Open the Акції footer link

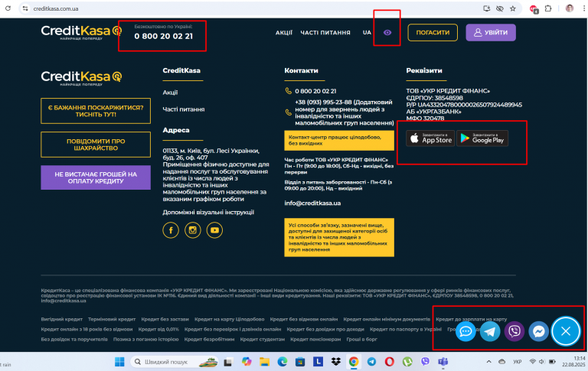coord(170,93)
